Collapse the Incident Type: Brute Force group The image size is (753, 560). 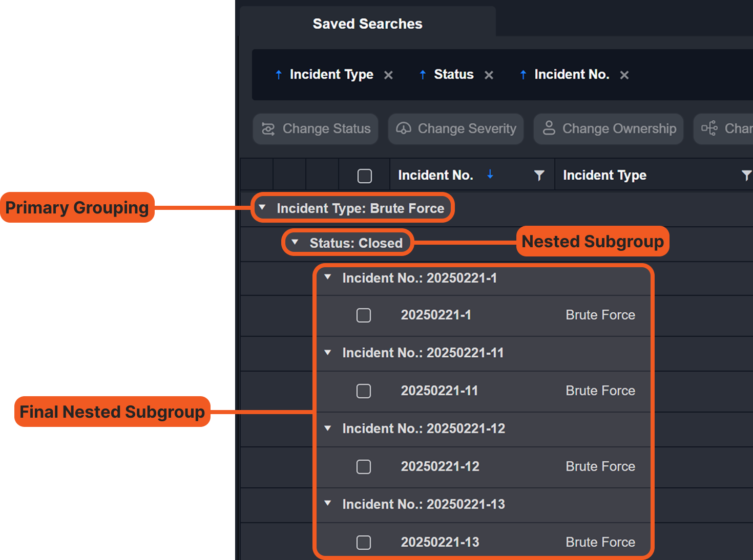pyautogui.click(x=262, y=208)
